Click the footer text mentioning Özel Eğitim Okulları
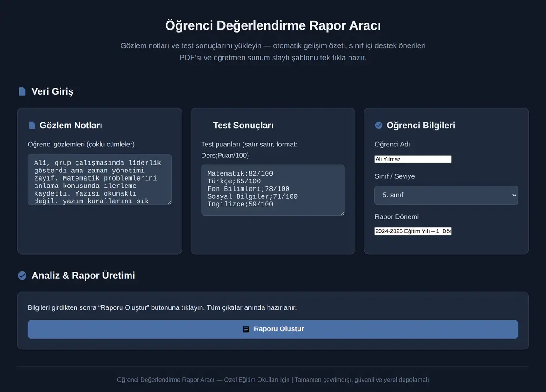This screenshot has width=546, height=392. point(273,380)
